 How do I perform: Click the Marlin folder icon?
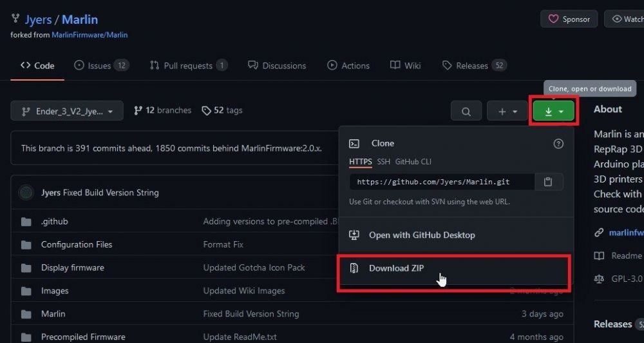click(x=26, y=314)
